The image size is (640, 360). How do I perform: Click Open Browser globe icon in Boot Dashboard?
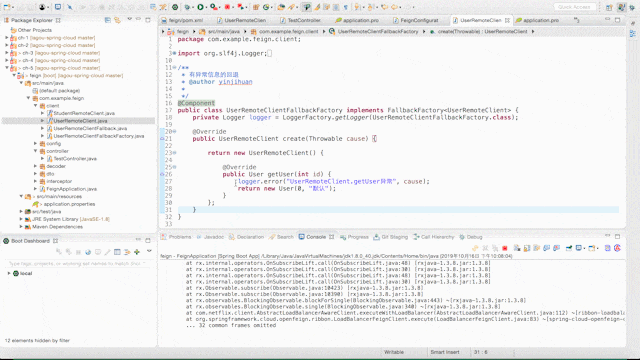point(88,252)
